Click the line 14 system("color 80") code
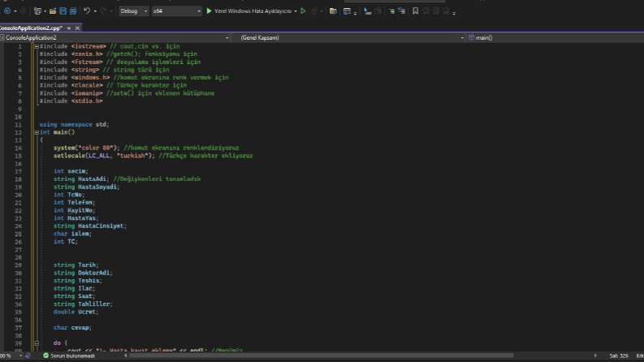Viewport: 644px width, 362px height. pyautogui.click(x=87, y=148)
